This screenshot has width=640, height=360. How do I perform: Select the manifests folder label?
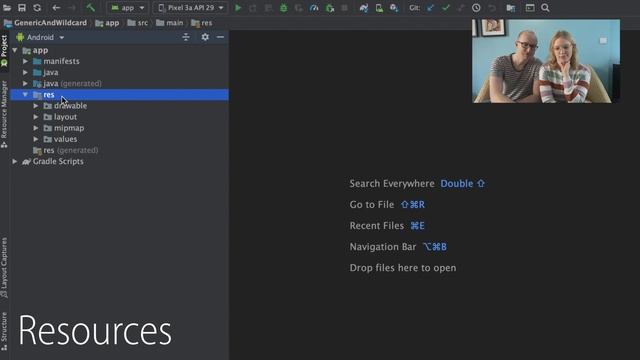tap(61, 61)
